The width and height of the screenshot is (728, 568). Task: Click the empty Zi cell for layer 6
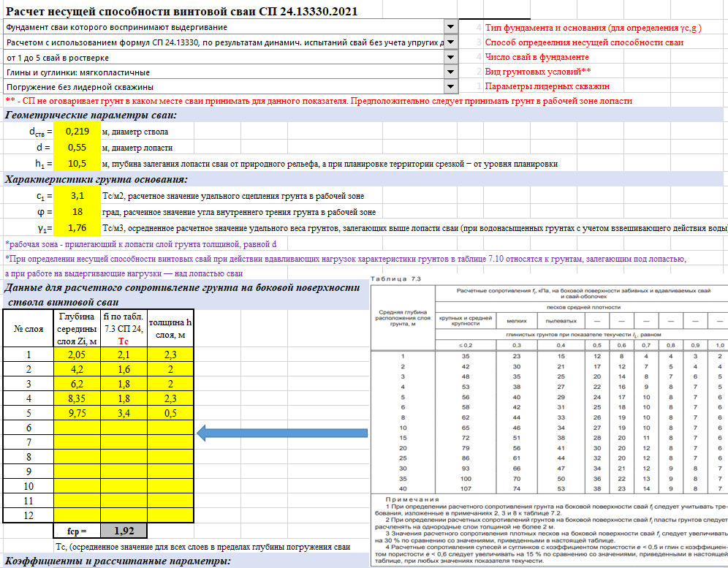coord(77,427)
